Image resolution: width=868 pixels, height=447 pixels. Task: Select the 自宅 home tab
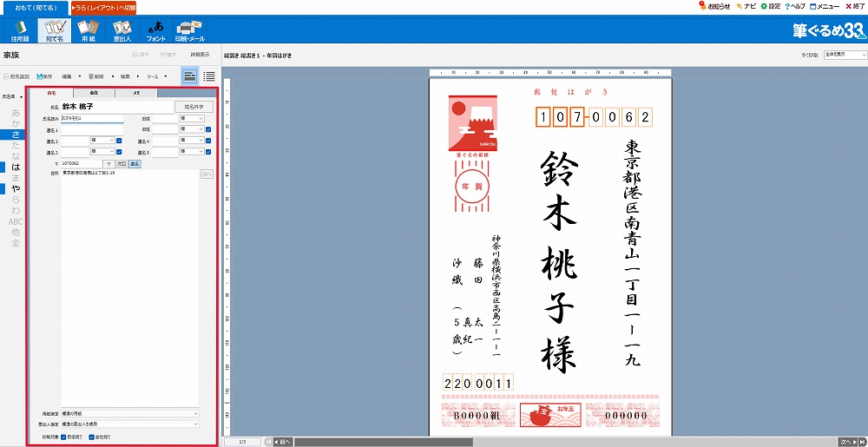51,93
